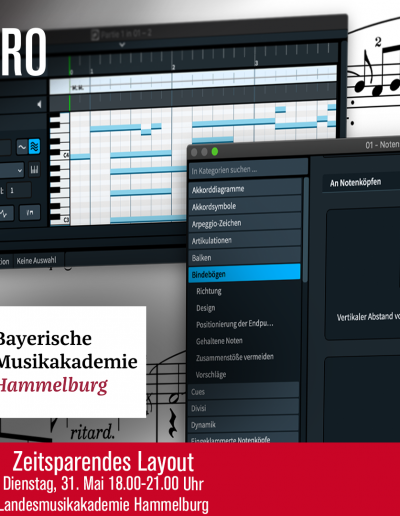Toggle the highlighted triple wave icon
The height and width of the screenshot is (516, 400).
coord(34,146)
